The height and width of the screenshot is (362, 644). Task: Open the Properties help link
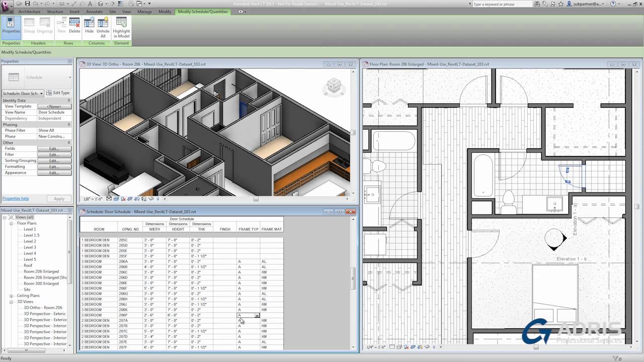16,199
